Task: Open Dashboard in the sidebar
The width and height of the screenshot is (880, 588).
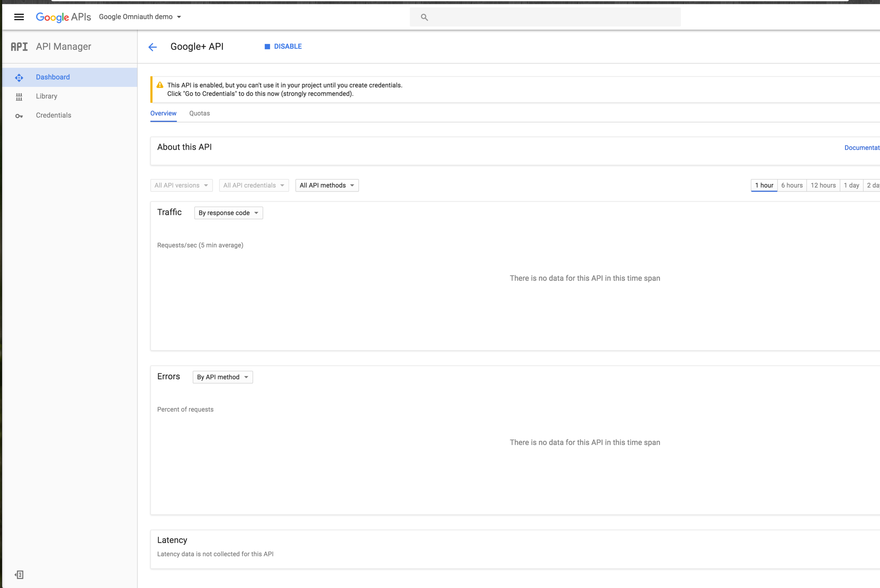Action: [x=70, y=77]
